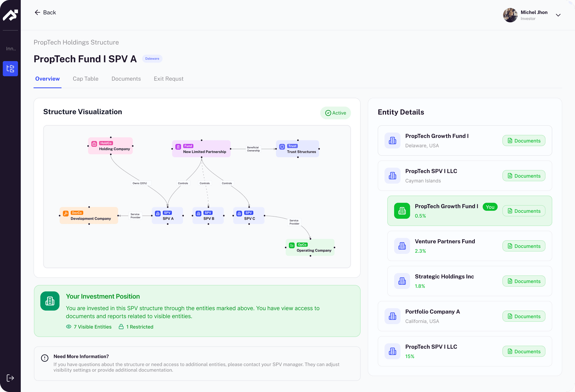Click the HoldCo Holding Company node icon
Viewport: 575px width, 392px height.
[x=94, y=144]
